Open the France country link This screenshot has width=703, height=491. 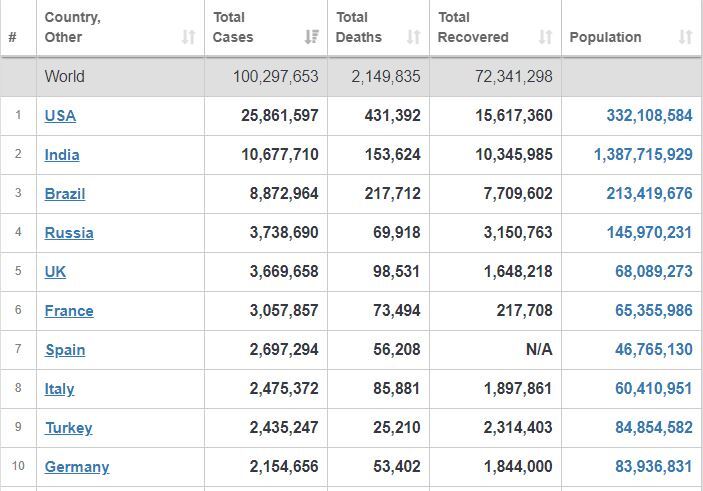69,311
